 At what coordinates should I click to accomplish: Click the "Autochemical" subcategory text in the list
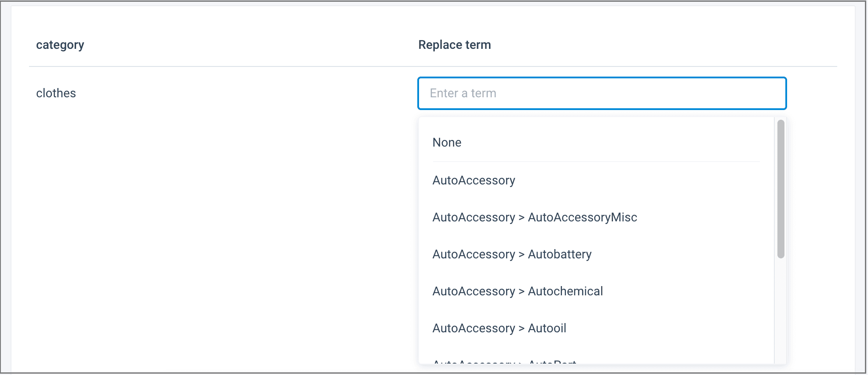click(565, 291)
